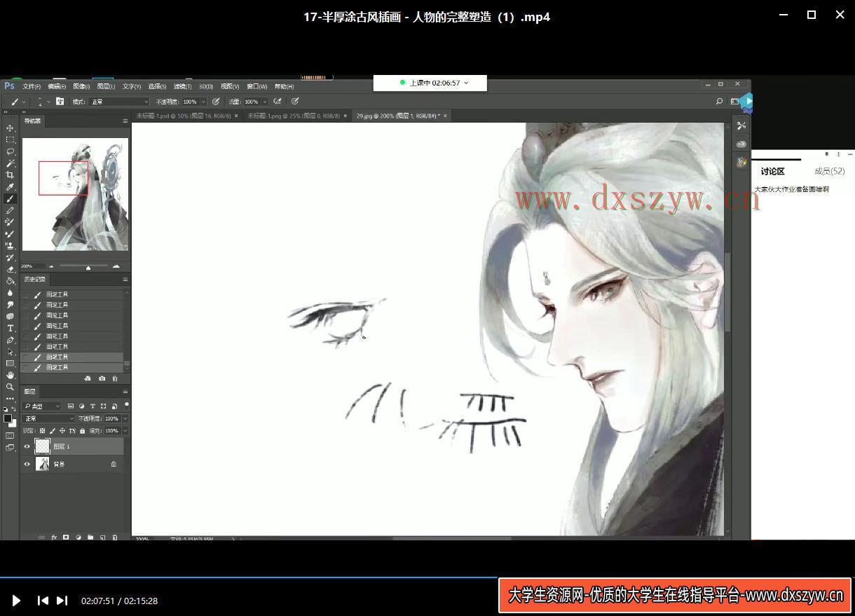The width and height of the screenshot is (855, 616).
Task: Close the 29.jpg document tab
Action: point(445,116)
